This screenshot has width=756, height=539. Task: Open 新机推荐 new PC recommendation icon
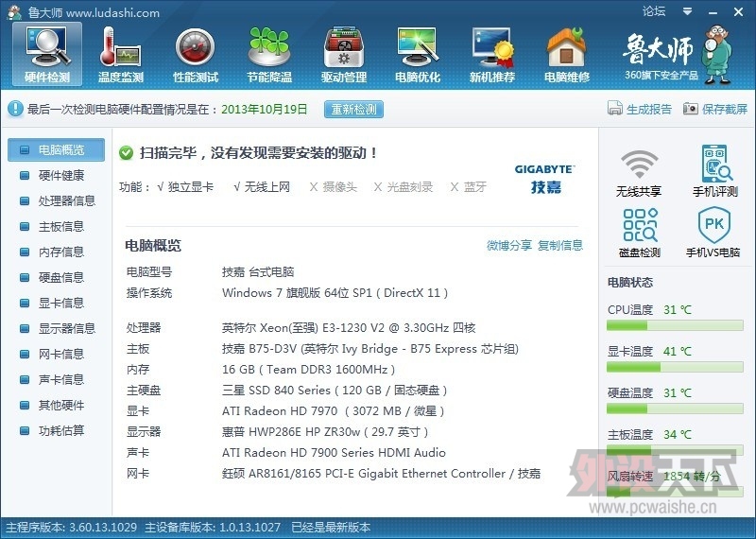point(492,54)
